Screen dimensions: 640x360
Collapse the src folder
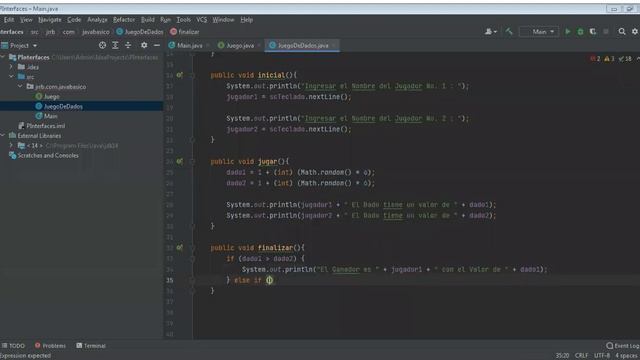tap(11, 76)
